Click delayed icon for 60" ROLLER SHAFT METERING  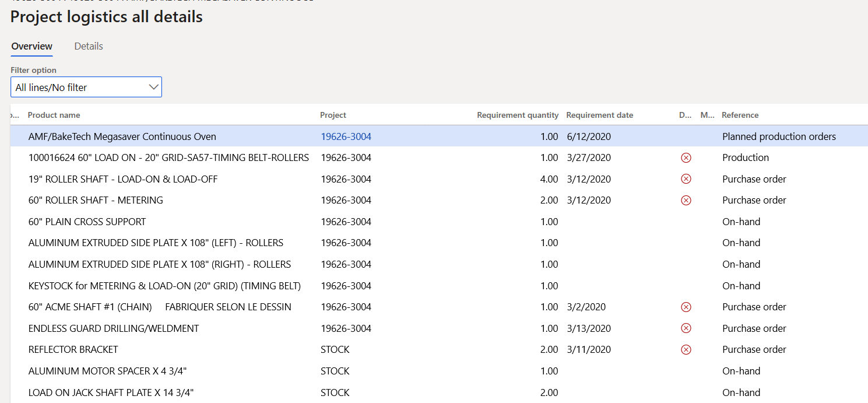click(686, 200)
